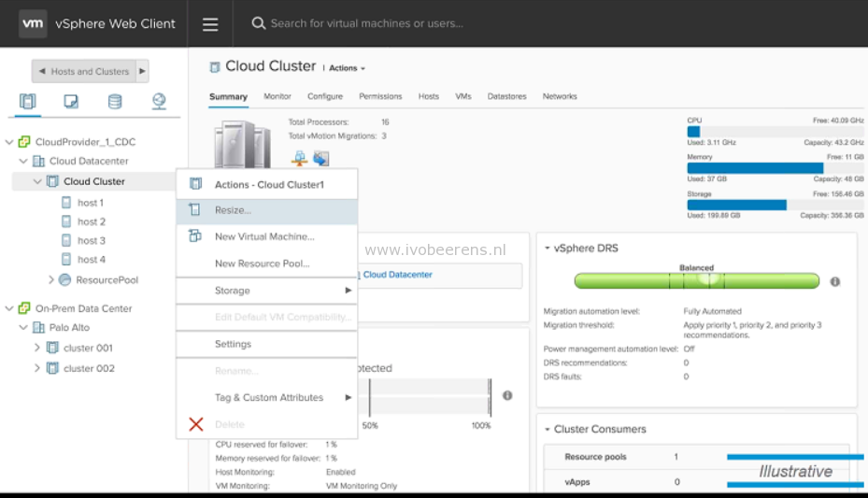The width and height of the screenshot is (868, 498).
Task: Switch to Monitor tab
Action: click(x=277, y=96)
